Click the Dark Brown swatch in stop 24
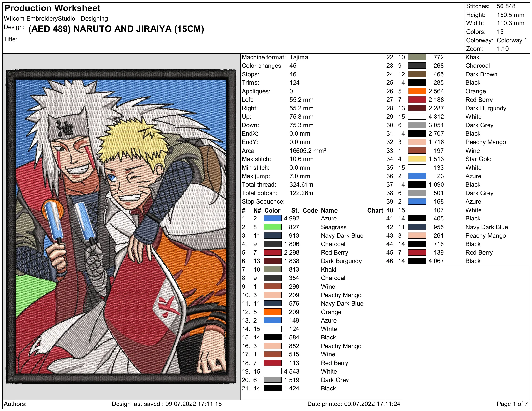Viewport: 532px width, 411px height. point(417,74)
